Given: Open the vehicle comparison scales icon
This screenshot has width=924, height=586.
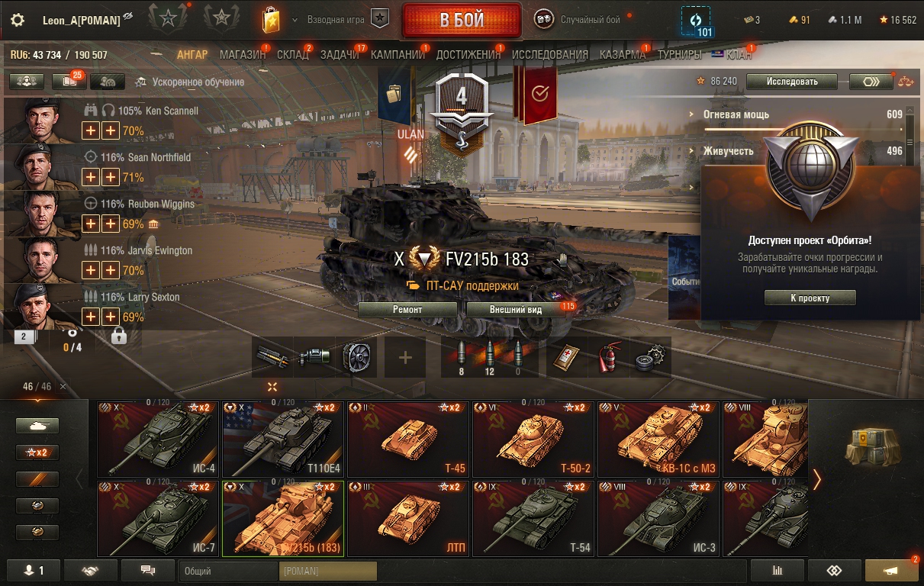Looking at the screenshot, I should coord(906,82).
